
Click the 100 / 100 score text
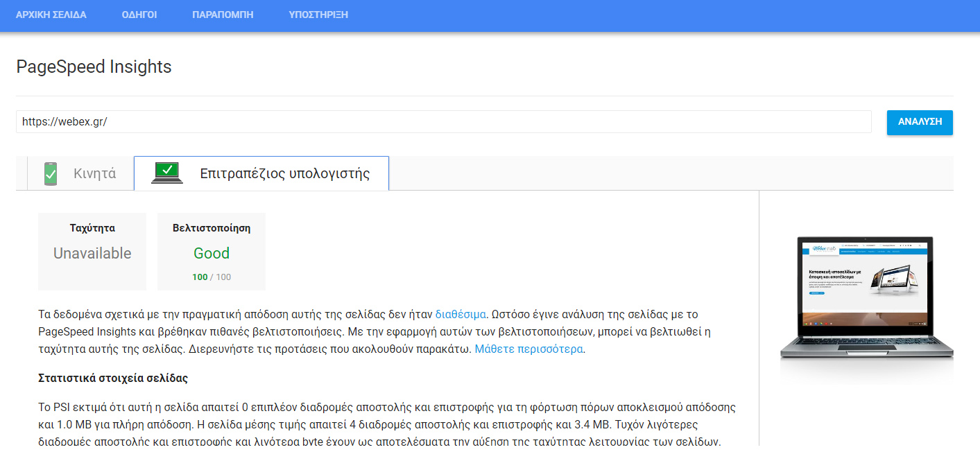tap(212, 277)
